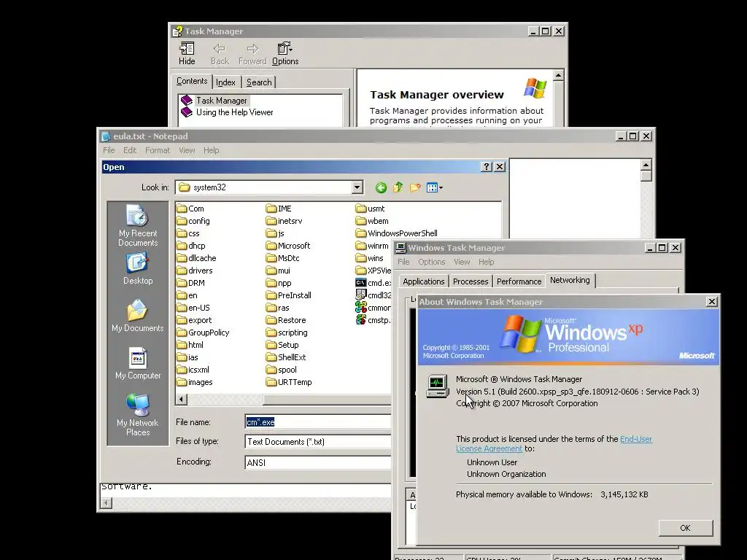Viewport: 747px width, 560px height.
Task: Click the Task Manager book icon in Contents
Action: coord(186,101)
